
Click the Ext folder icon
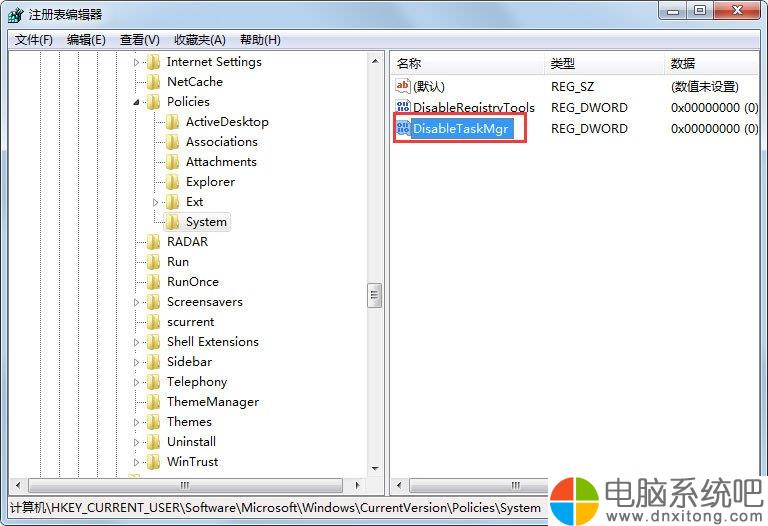coord(172,202)
